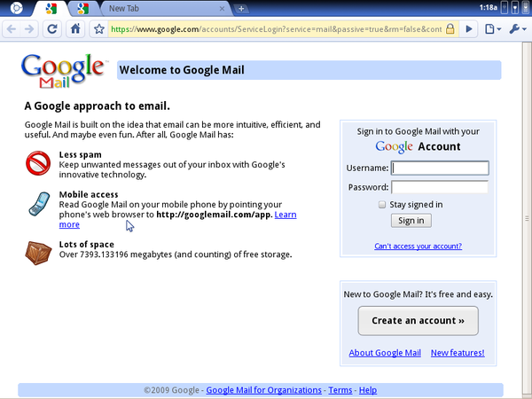Click the Less spam prohibition icon
The width and height of the screenshot is (532, 399).
[38, 163]
